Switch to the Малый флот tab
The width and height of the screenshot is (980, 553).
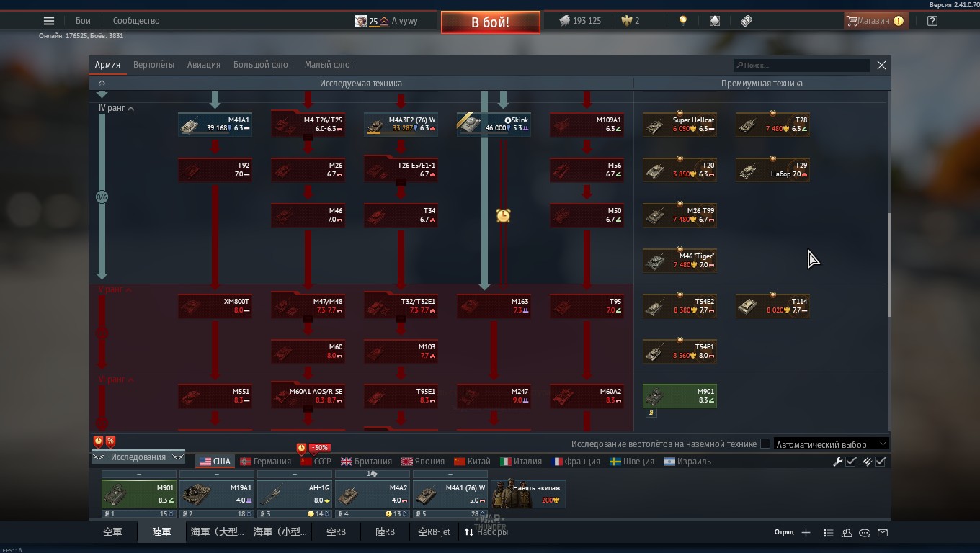coord(329,65)
